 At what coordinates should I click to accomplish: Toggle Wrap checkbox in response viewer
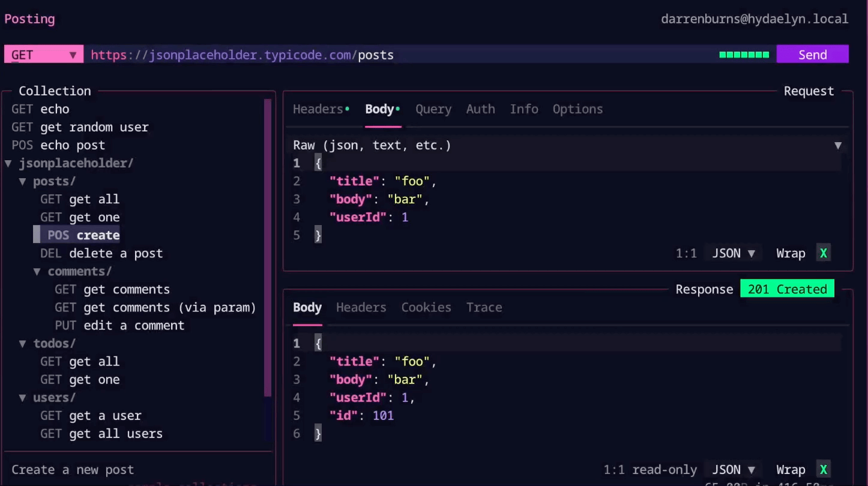[823, 470]
